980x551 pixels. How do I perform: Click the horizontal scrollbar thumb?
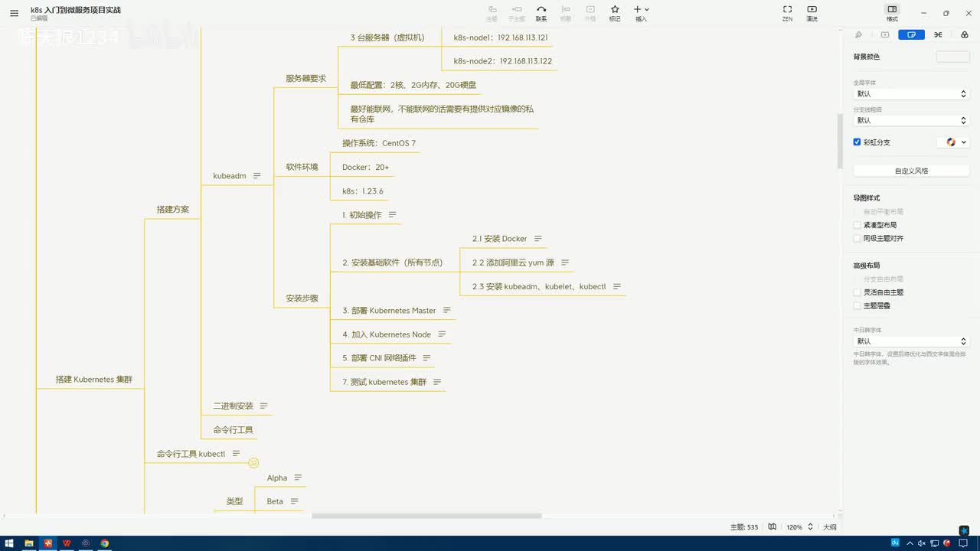[426, 516]
